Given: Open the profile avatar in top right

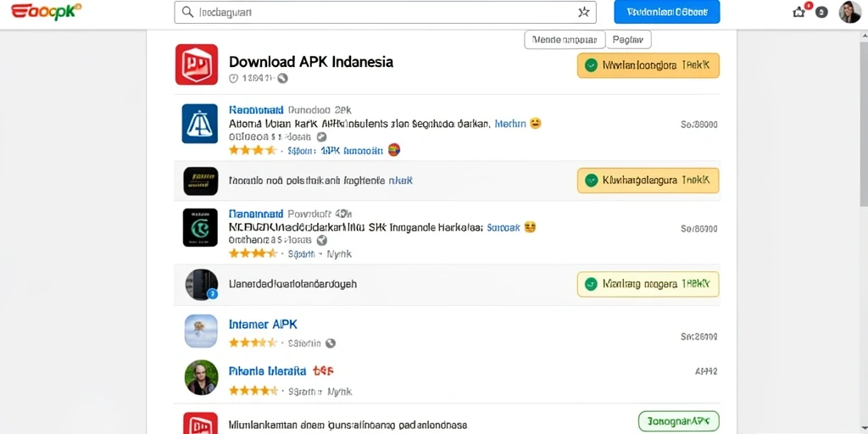Looking at the screenshot, I should [x=849, y=12].
